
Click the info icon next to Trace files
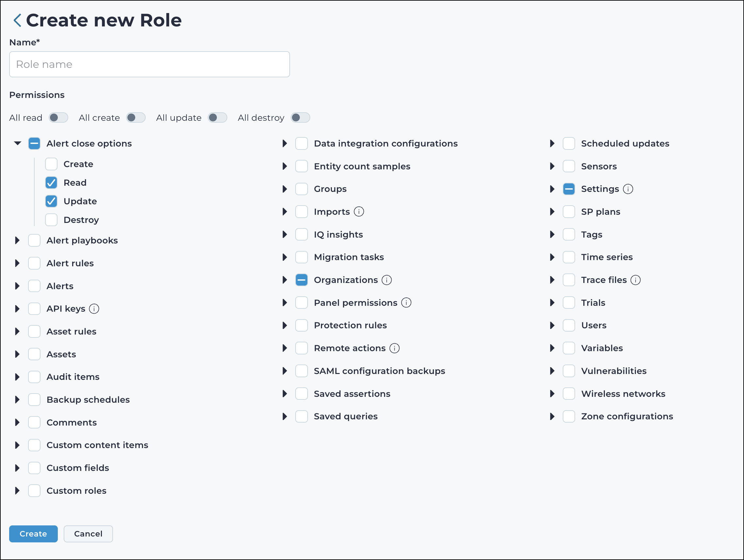pyautogui.click(x=635, y=280)
